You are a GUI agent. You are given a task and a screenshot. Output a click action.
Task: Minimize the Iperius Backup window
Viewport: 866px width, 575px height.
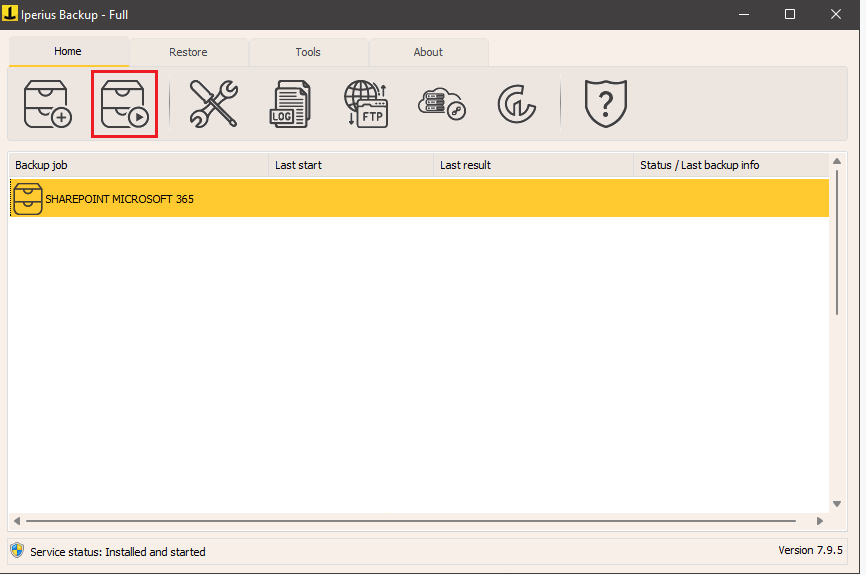(744, 14)
